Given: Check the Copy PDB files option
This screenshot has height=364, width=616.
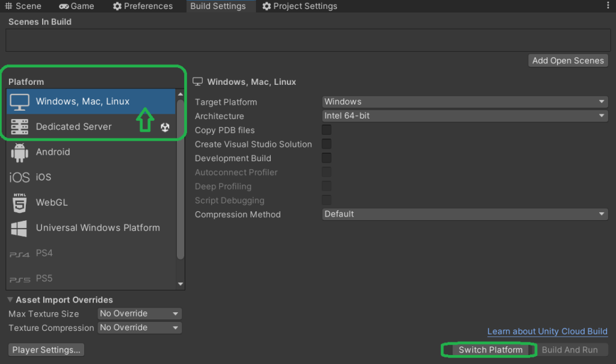Looking at the screenshot, I should click(x=326, y=129).
